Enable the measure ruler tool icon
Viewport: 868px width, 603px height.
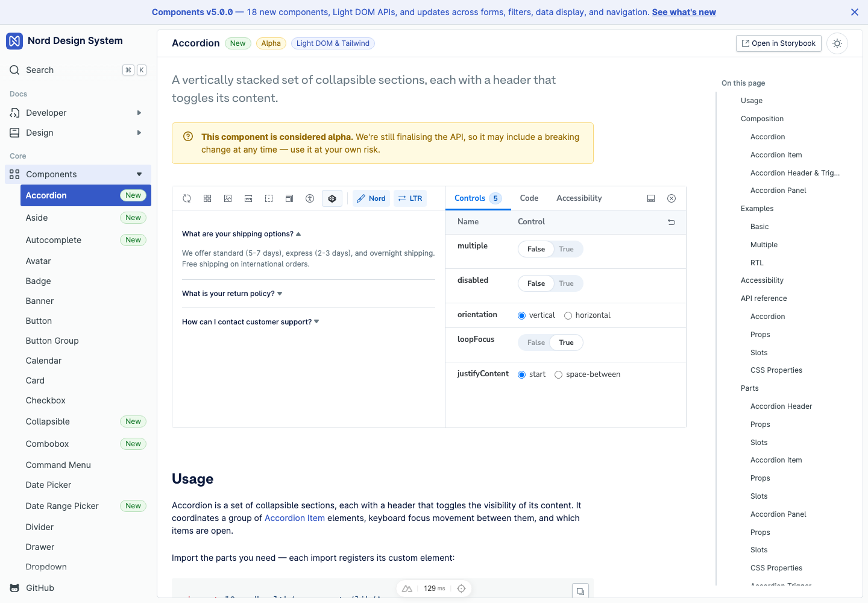coord(248,198)
